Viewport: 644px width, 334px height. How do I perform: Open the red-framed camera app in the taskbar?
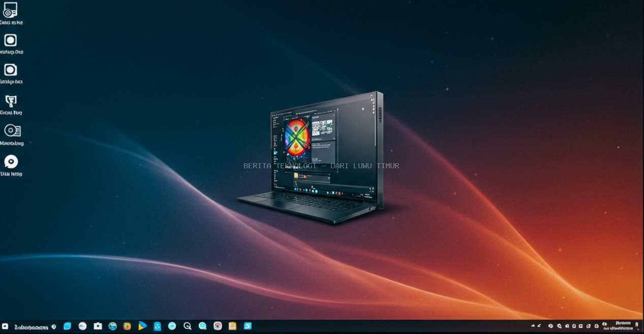[218, 326]
